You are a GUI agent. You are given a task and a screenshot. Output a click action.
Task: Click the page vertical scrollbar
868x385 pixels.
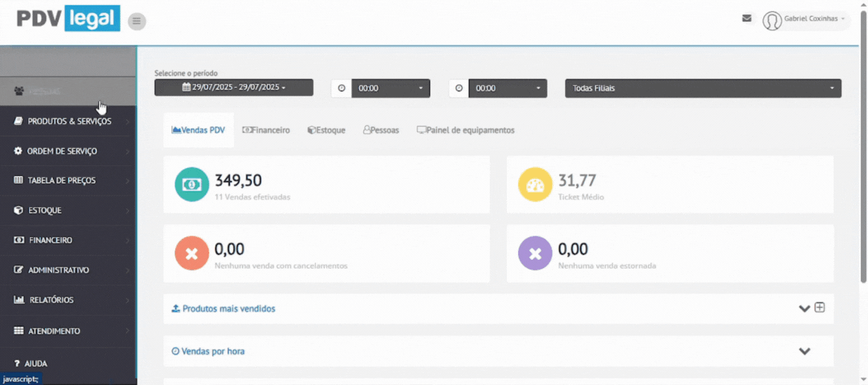click(863, 146)
